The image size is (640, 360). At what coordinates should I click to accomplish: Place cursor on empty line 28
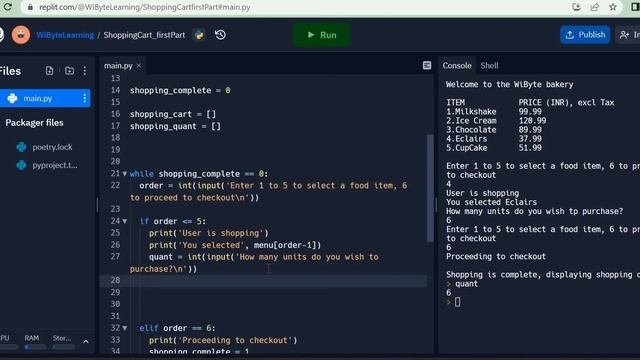tap(263, 280)
